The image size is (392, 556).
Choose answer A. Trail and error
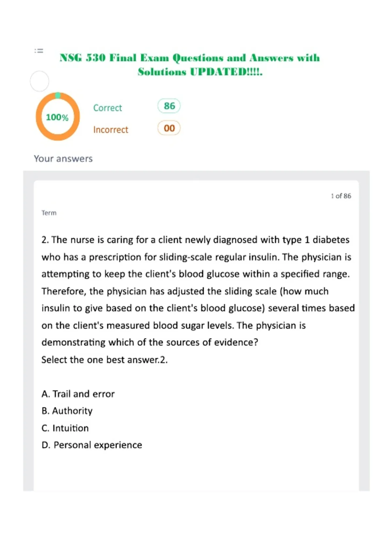click(78, 394)
